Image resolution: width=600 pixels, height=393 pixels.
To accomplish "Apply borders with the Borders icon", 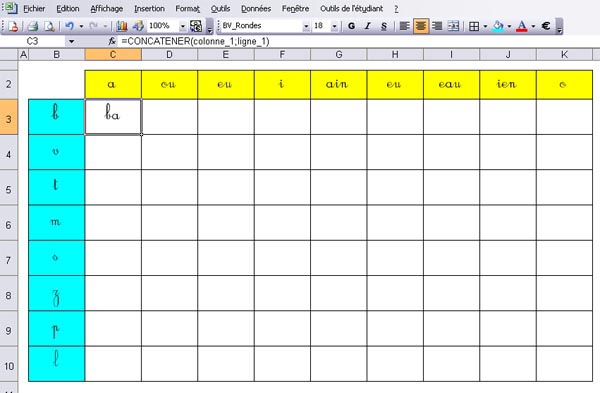I will click(x=474, y=26).
